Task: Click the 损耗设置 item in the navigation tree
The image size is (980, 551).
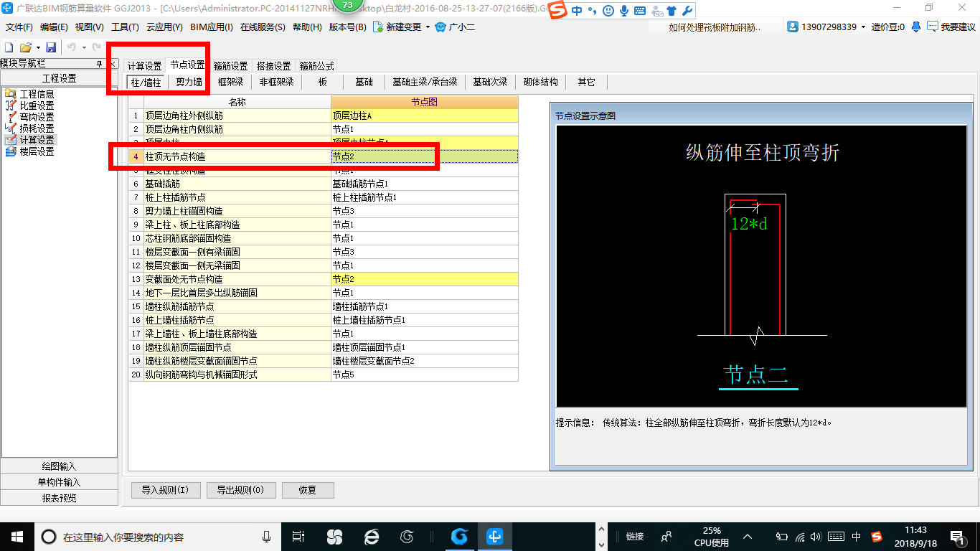Action: [x=37, y=128]
